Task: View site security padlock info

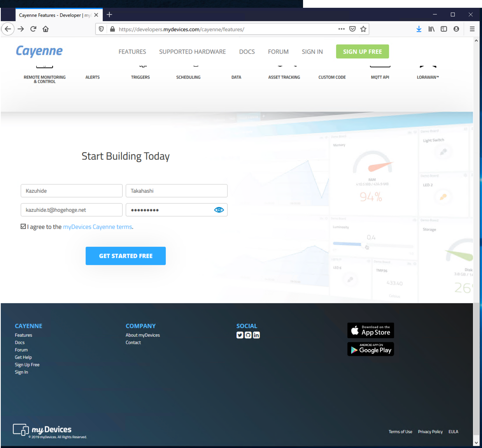Action: pos(112,29)
